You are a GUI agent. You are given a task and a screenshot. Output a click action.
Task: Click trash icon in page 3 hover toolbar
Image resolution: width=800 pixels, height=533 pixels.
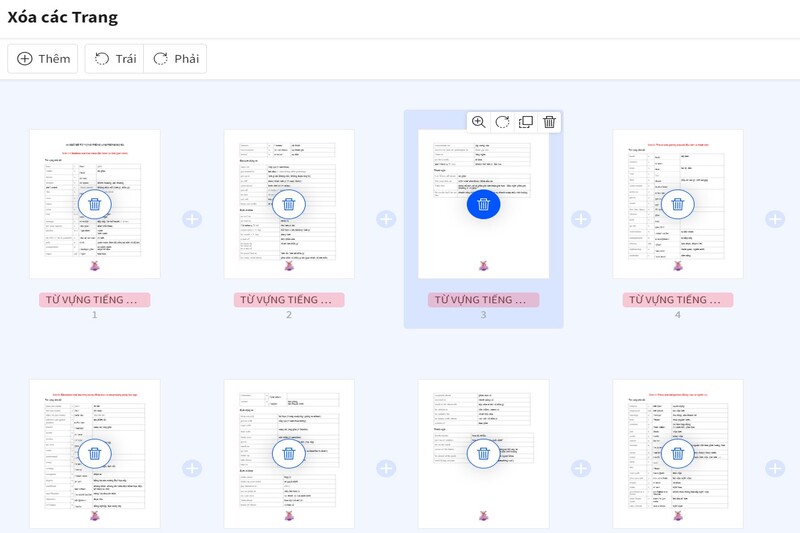click(549, 122)
